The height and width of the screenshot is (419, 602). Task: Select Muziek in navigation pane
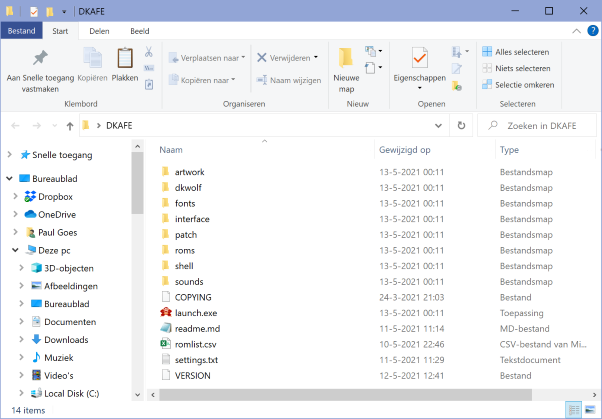[x=59, y=358]
